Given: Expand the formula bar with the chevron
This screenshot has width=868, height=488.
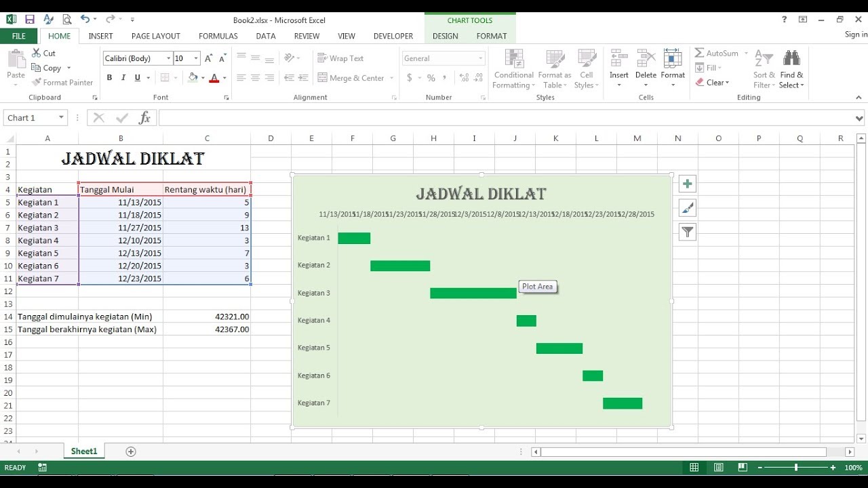Looking at the screenshot, I should coord(860,118).
